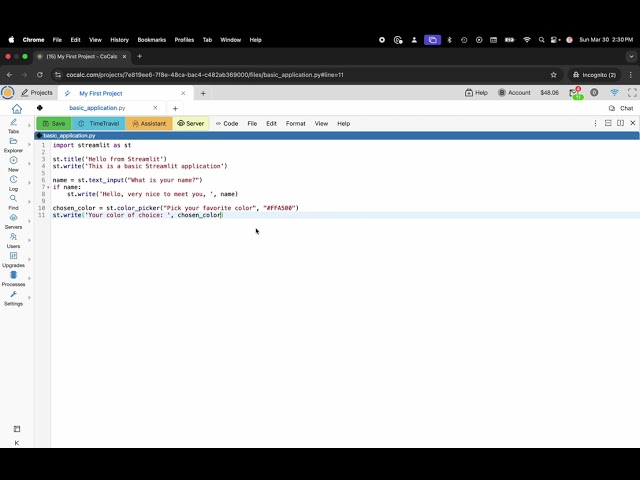Image resolution: width=640 pixels, height=480 pixels.
Task: Open the editor File menu
Action: tap(252, 123)
